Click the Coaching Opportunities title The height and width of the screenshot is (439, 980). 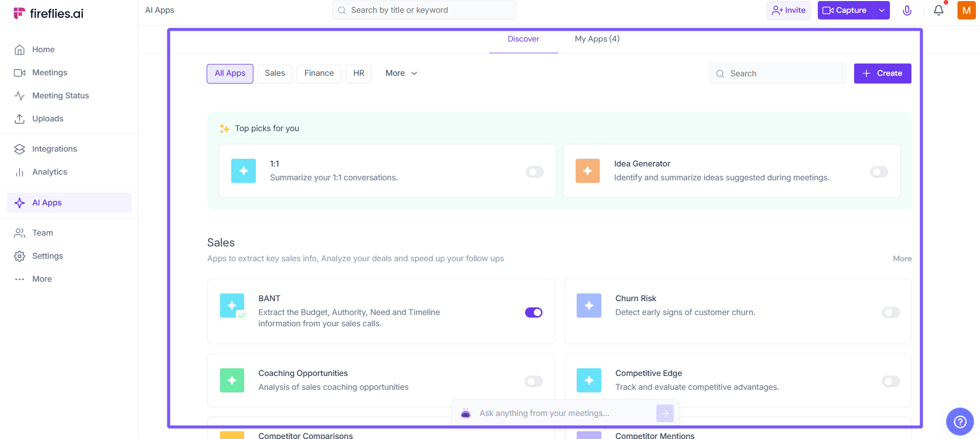[303, 373]
